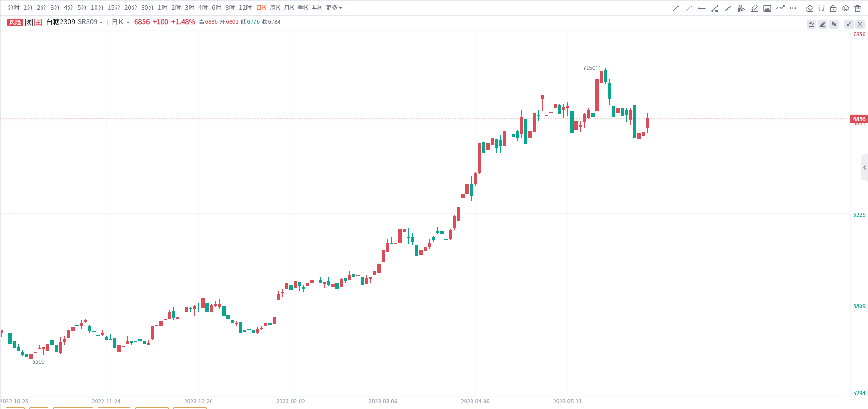
Task: Click the image insert icon
Action: 767,8
